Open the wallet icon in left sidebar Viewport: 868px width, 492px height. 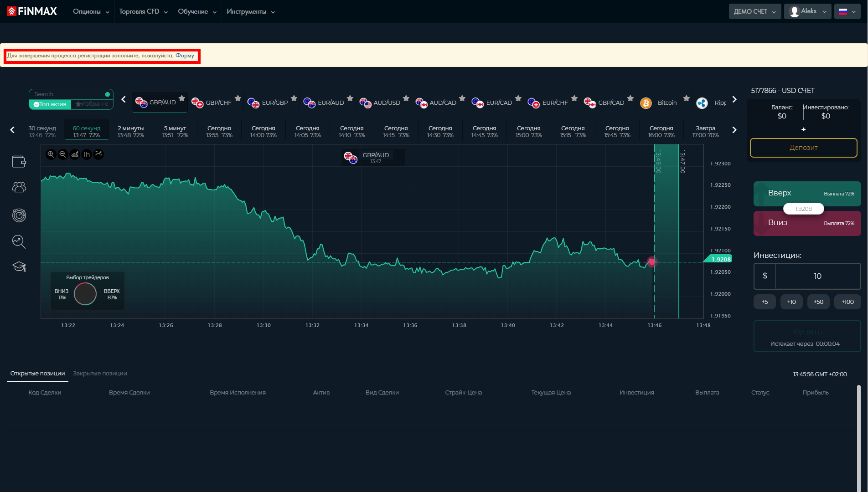click(x=19, y=161)
